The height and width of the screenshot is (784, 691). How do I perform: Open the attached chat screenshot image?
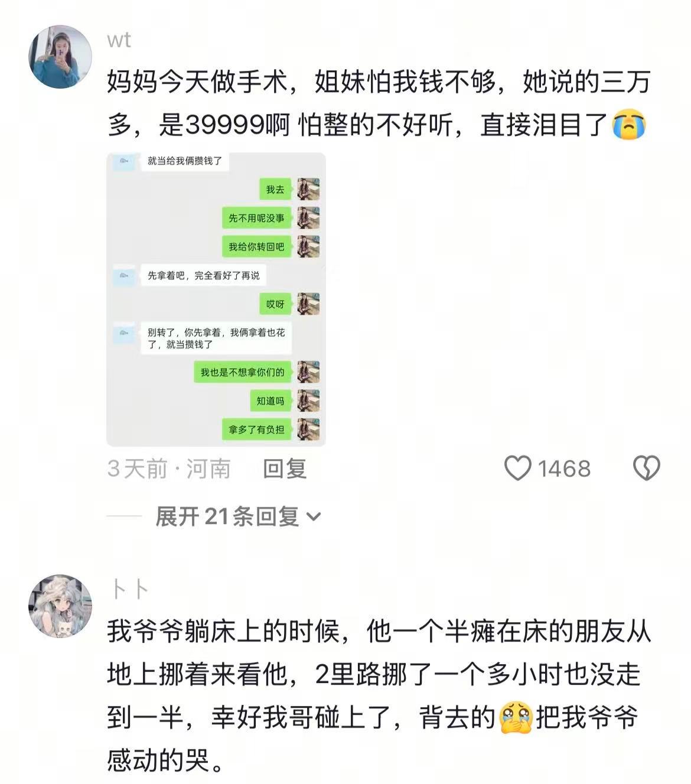(216, 299)
